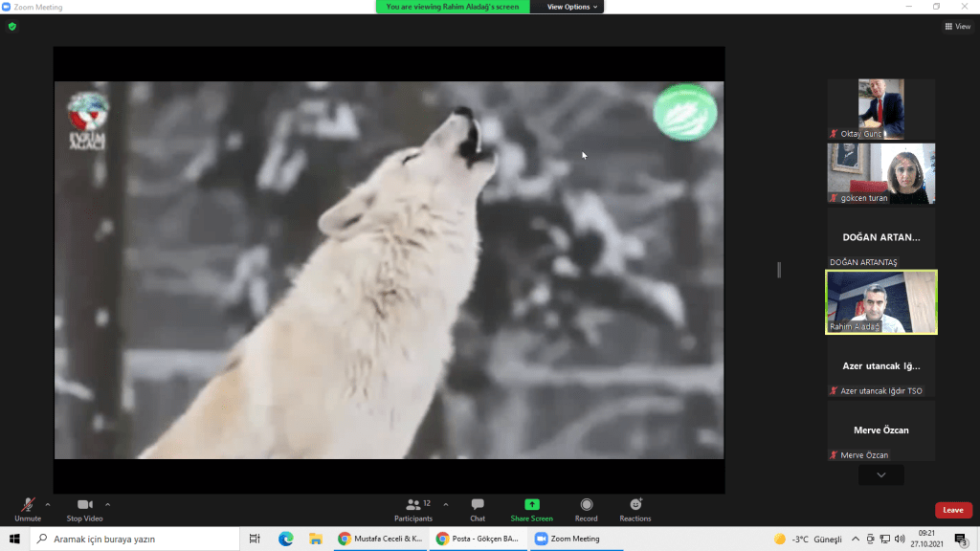Click the Windows search box

point(134,539)
